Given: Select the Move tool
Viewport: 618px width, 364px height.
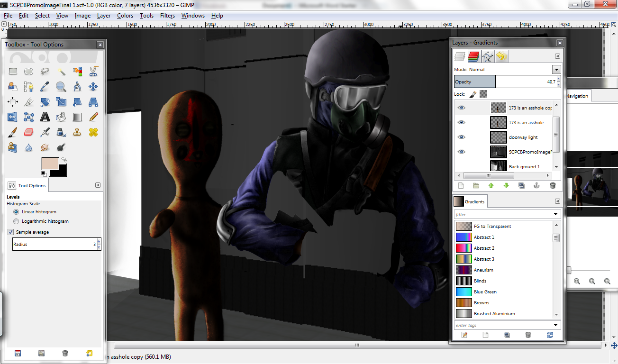Looking at the screenshot, I should coord(93,87).
